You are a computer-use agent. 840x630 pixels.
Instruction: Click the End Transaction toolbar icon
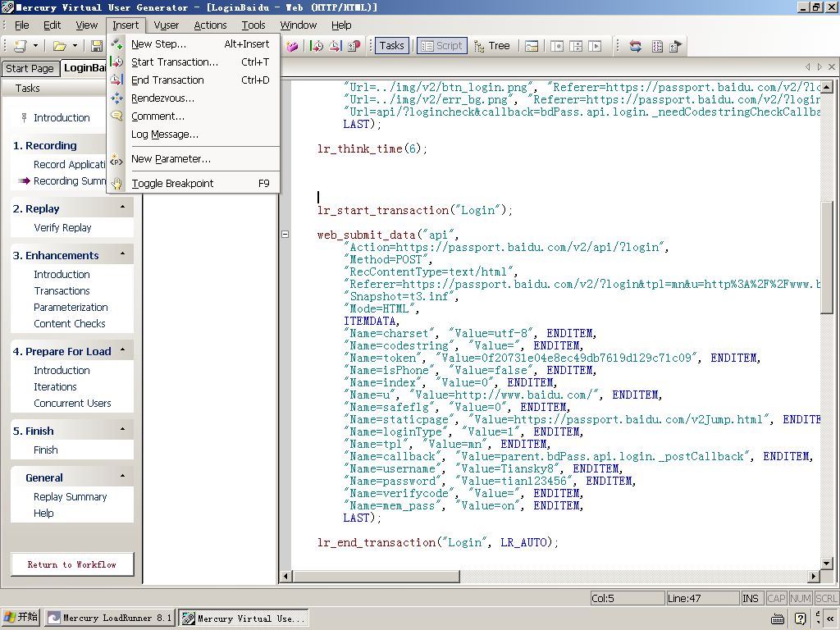[336, 46]
